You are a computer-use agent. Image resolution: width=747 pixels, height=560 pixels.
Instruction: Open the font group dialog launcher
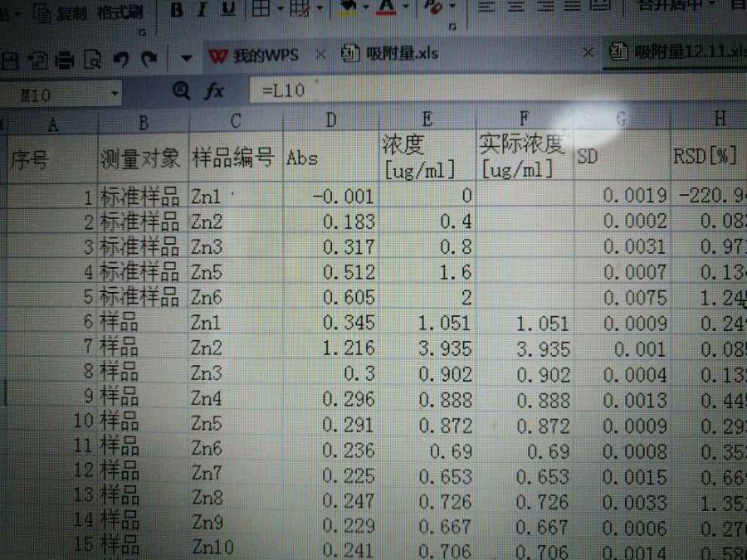(452, 27)
